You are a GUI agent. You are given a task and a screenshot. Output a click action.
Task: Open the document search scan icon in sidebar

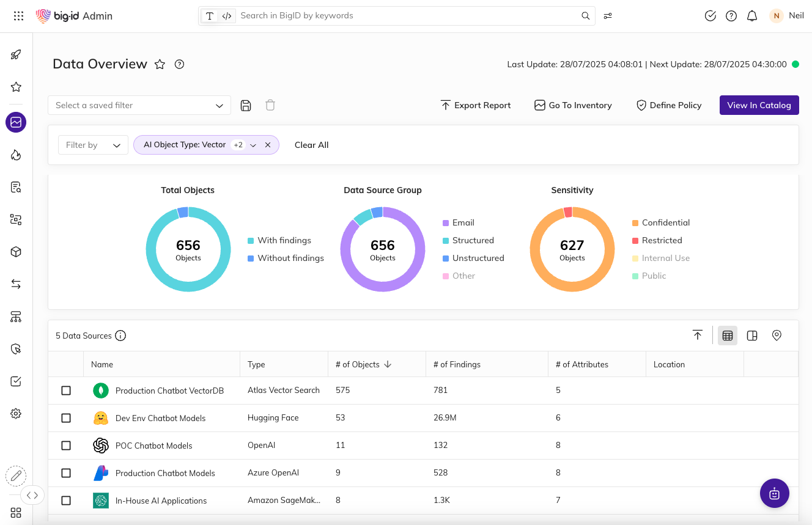16,188
